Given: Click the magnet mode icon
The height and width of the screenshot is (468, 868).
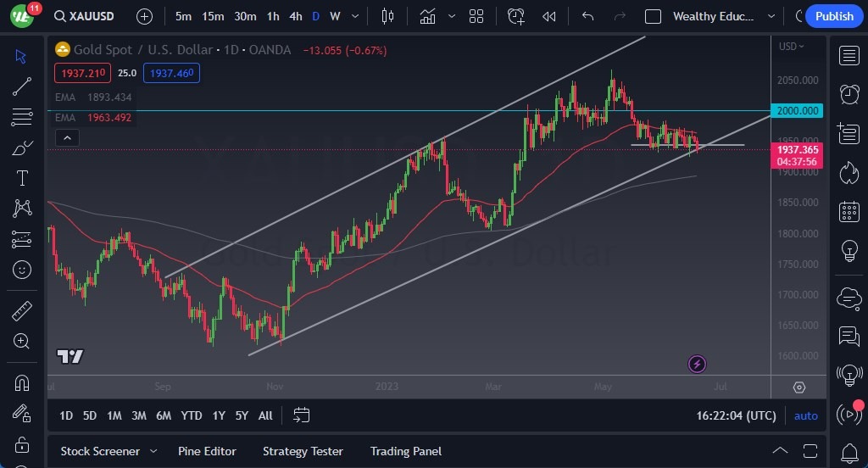Looking at the screenshot, I should coord(22,382).
